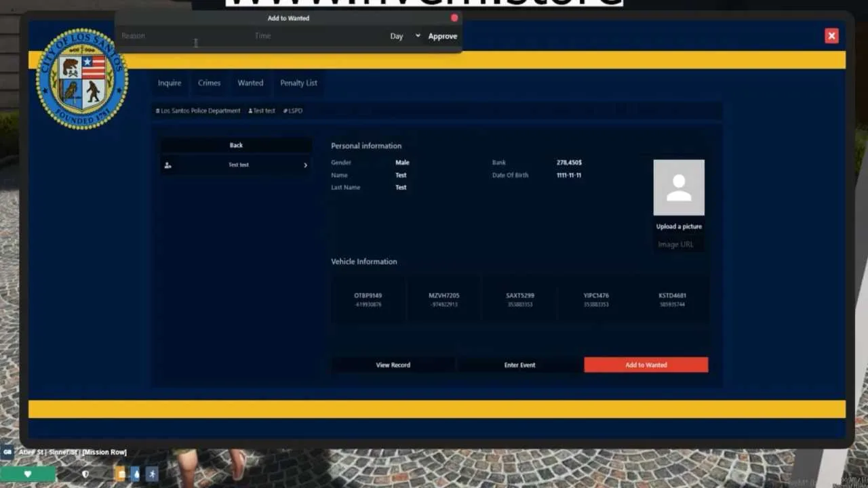This screenshot has height=488, width=868.
Task: Click the Los Santos Police Department building icon
Action: click(x=157, y=110)
